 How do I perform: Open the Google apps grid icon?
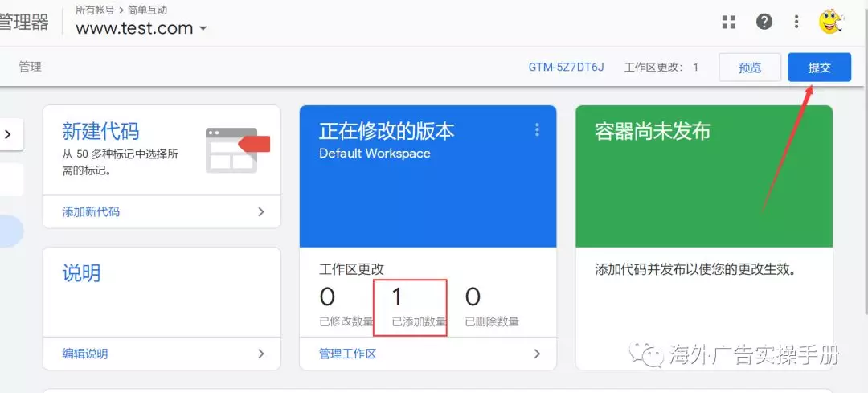[x=729, y=23]
